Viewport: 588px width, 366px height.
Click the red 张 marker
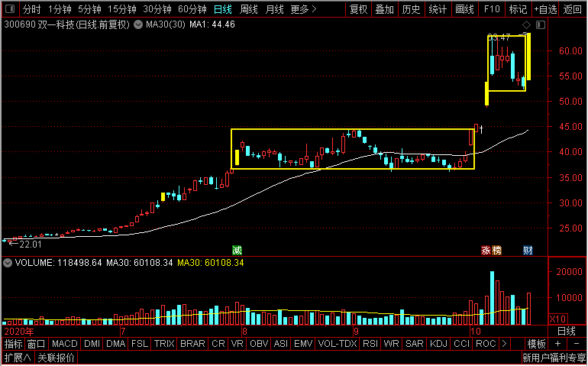point(486,251)
